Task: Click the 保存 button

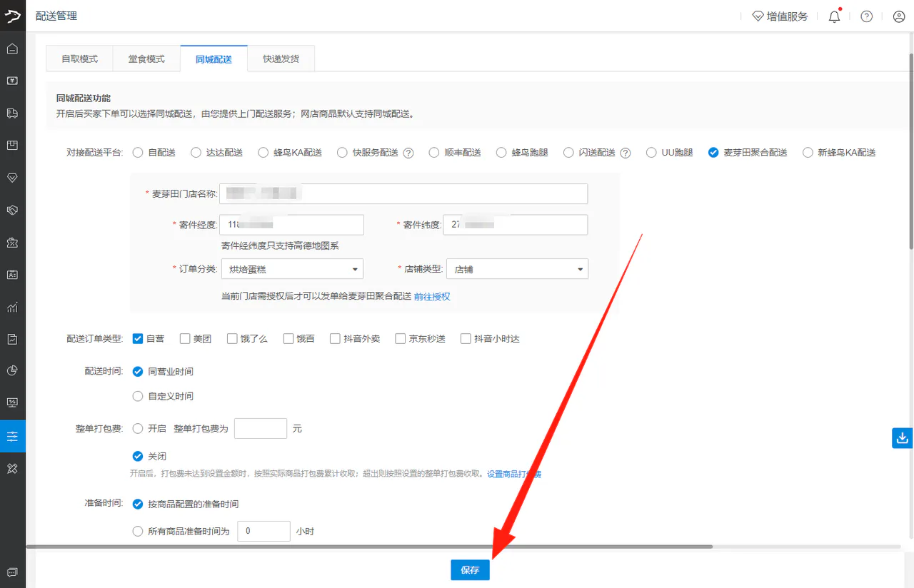Action: tap(470, 570)
